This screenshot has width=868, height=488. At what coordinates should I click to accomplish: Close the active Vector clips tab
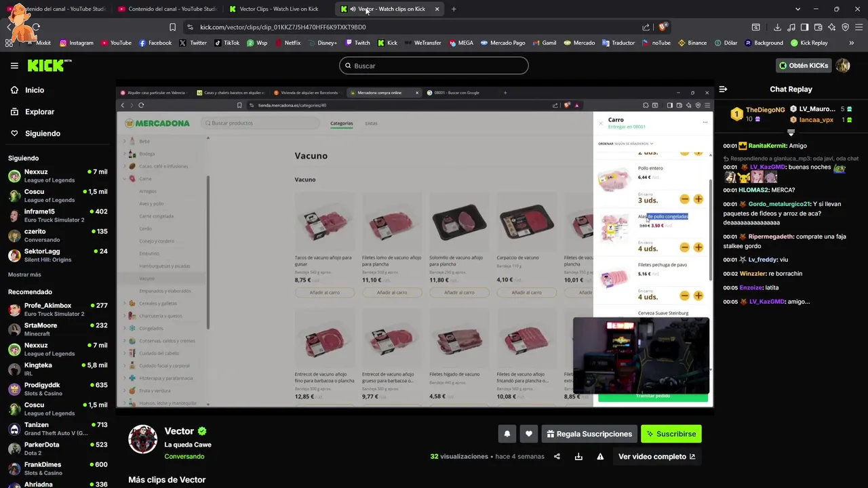[437, 9]
